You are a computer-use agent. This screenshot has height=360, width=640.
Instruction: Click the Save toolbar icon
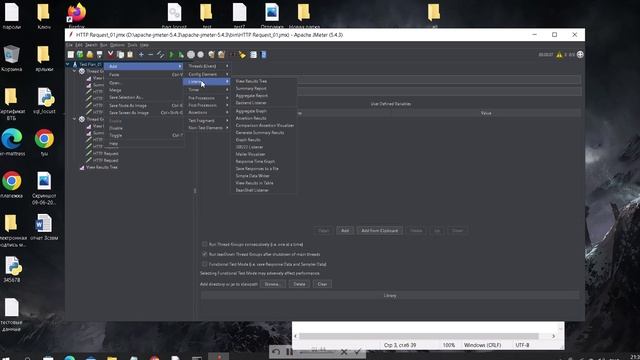tap(100, 55)
